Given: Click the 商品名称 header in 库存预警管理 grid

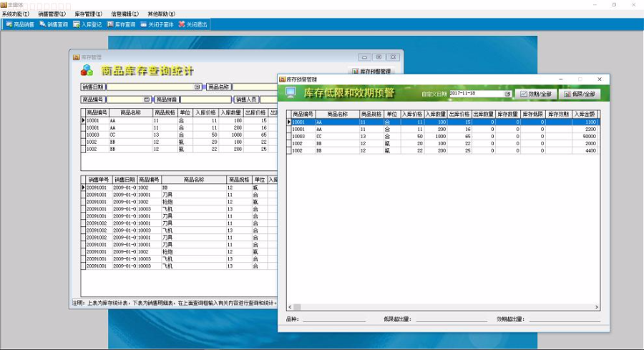Looking at the screenshot, I should (338, 114).
